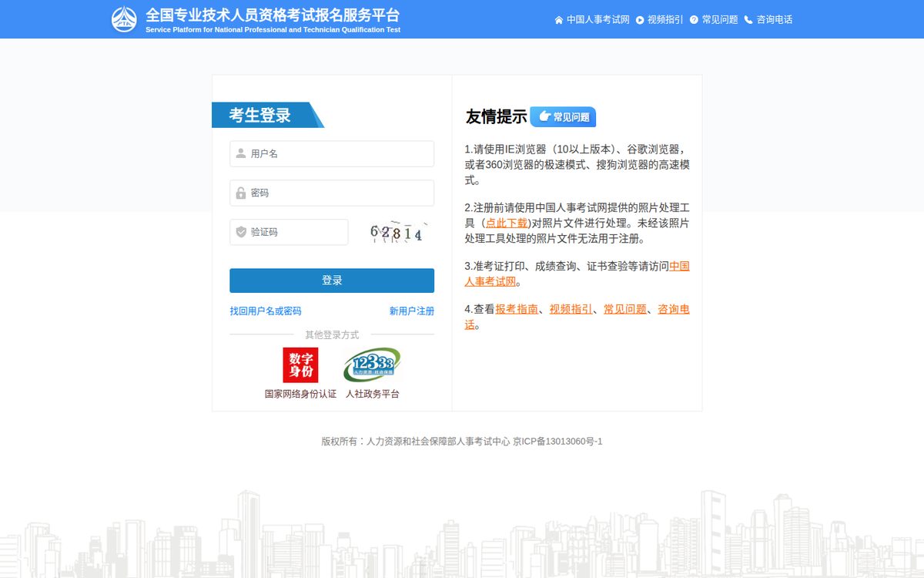Click the play icon beside 视频指引

point(640,20)
